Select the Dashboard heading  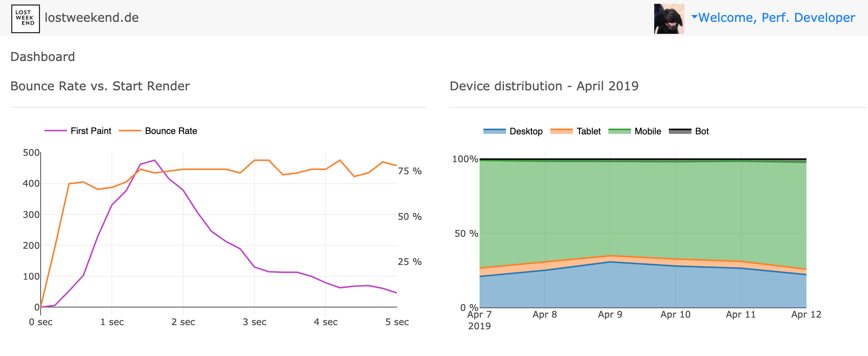(x=43, y=56)
